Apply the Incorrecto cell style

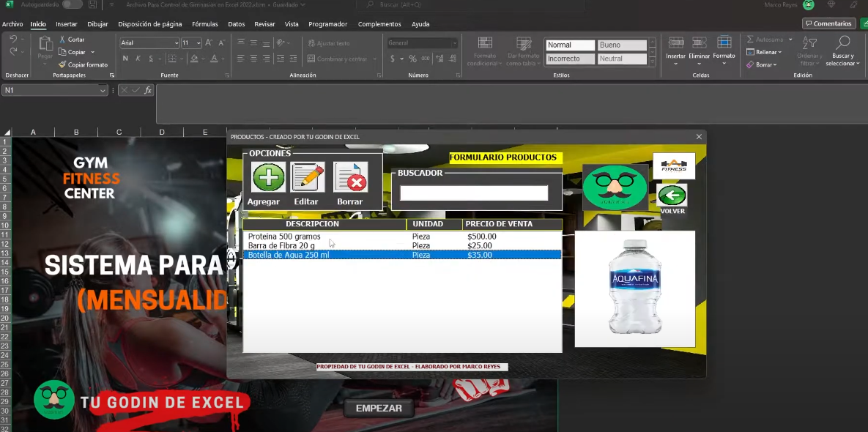coord(570,59)
